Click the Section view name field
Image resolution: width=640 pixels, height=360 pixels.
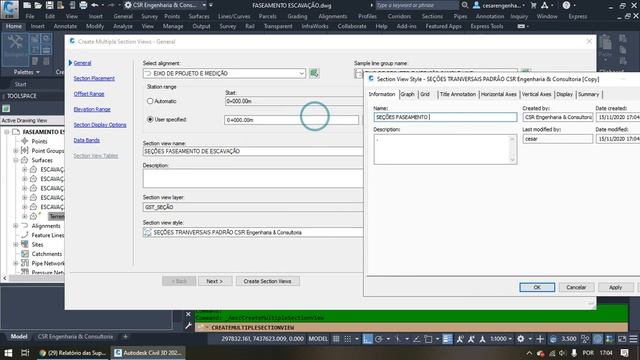[x=253, y=151]
